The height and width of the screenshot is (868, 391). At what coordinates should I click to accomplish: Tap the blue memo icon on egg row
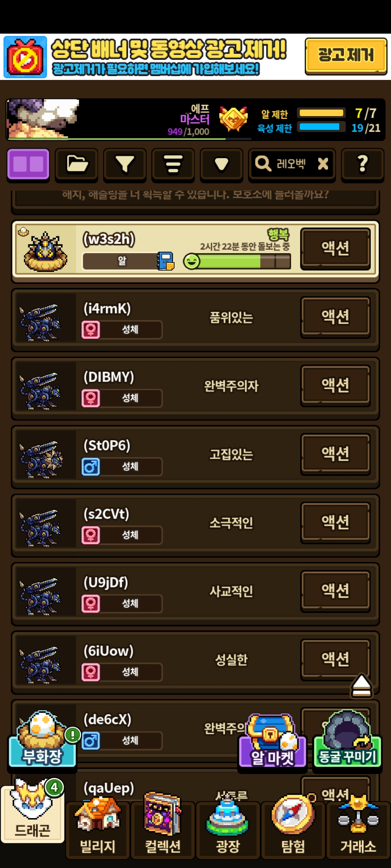pos(165,261)
